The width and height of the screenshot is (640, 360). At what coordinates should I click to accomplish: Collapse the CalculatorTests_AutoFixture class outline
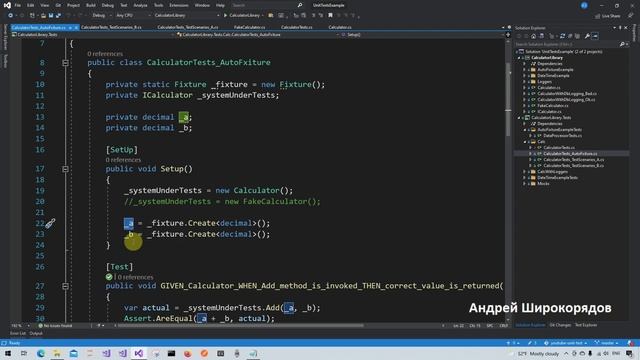(x=65, y=63)
